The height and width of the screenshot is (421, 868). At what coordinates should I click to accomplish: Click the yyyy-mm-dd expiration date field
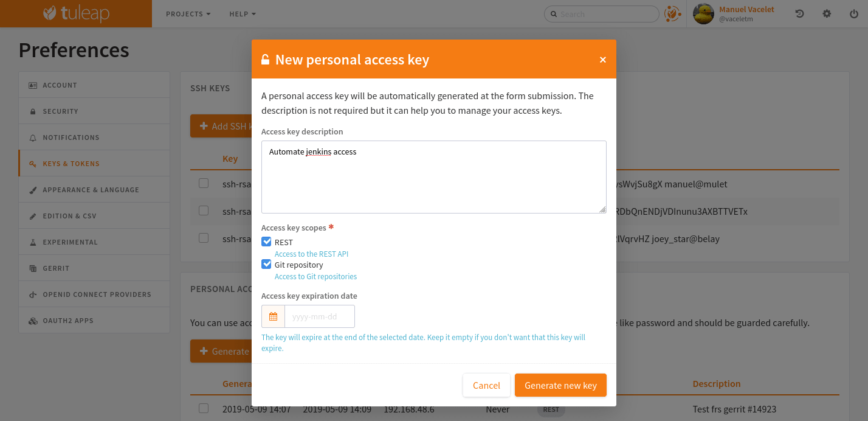click(319, 316)
